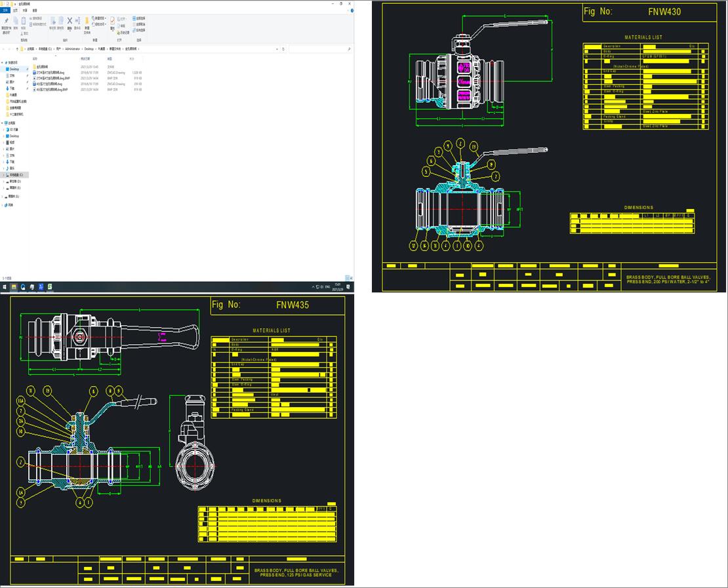Screen dimensions: 728x588
Task: Click the Properties checkmark icon in ribbon
Action: point(112,21)
